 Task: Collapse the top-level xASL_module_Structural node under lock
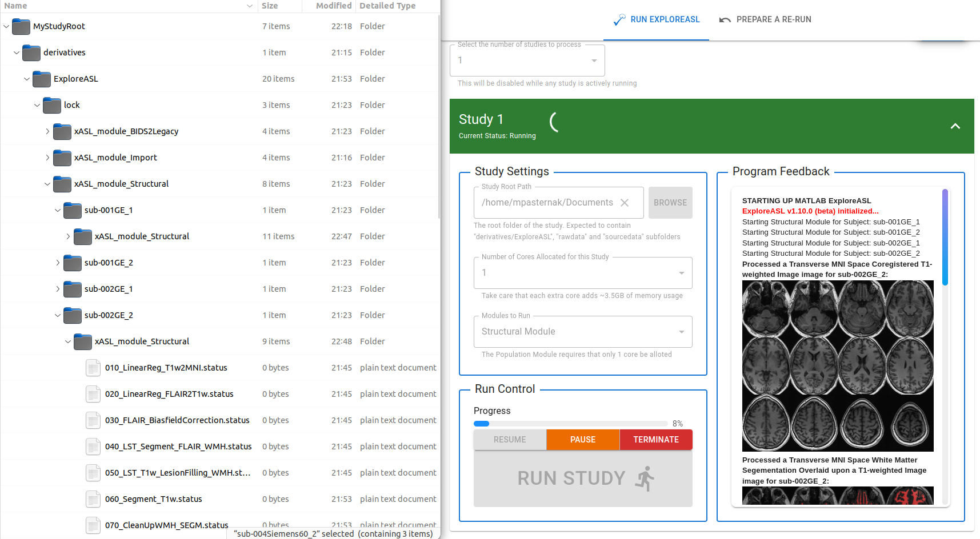pos(47,184)
